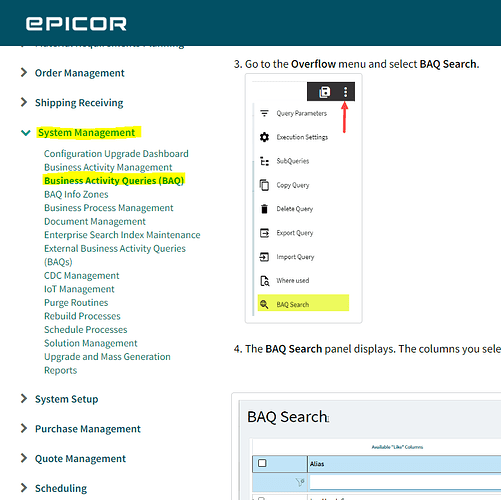Click the filter input under Alias column
The width and height of the screenshot is (501, 500).
405,482
